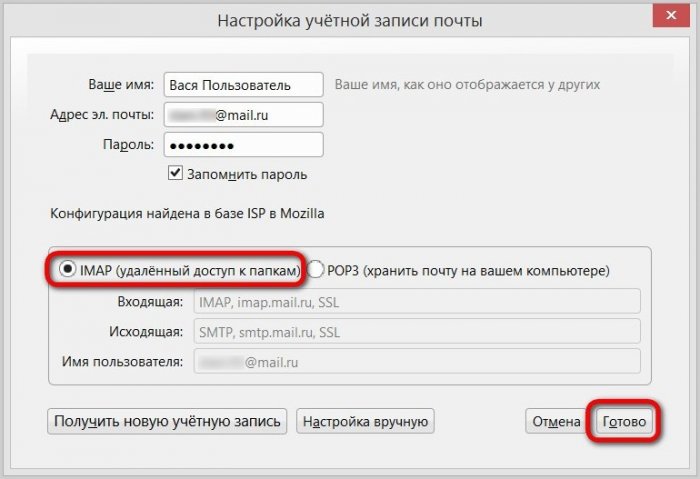Click the hint text beside the name field
The image size is (700, 479).
pyautogui.click(x=467, y=86)
